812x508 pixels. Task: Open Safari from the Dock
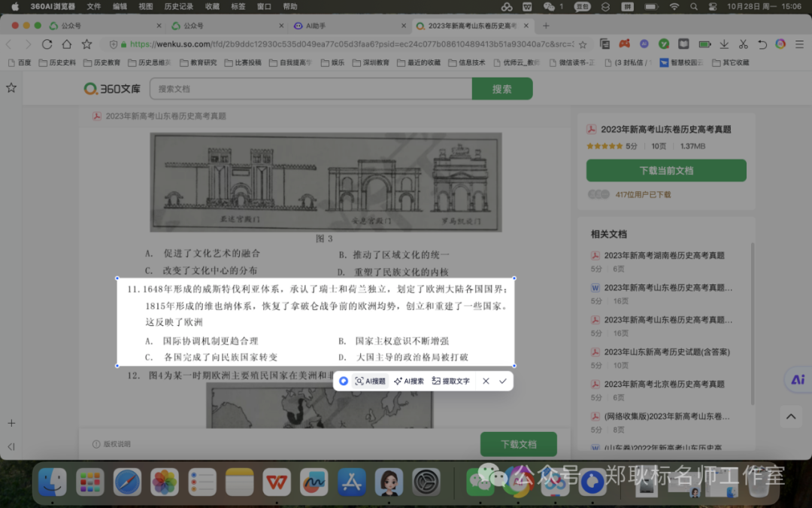pos(127,482)
